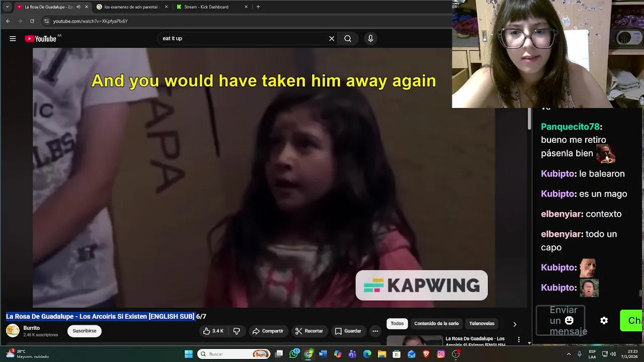The width and height of the screenshot is (644, 362).
Task: Switch to los examenes de adn tab
Action: (132, 7)
